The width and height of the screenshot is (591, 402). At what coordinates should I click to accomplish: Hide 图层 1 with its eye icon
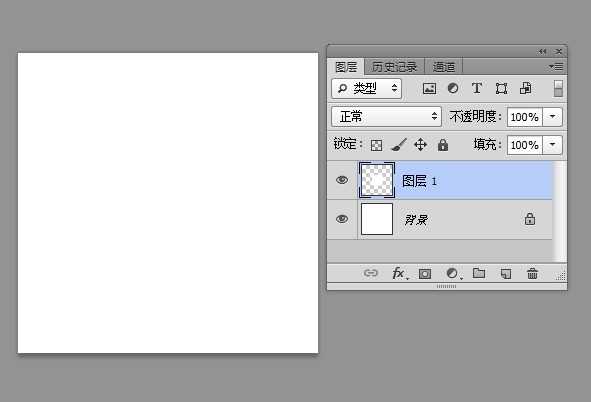click(342, 180)
